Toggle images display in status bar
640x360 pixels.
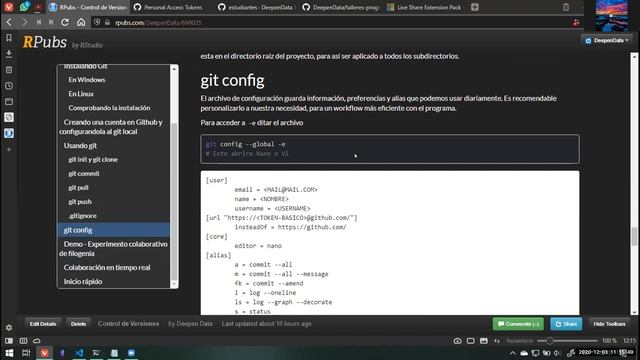(484, 340)
